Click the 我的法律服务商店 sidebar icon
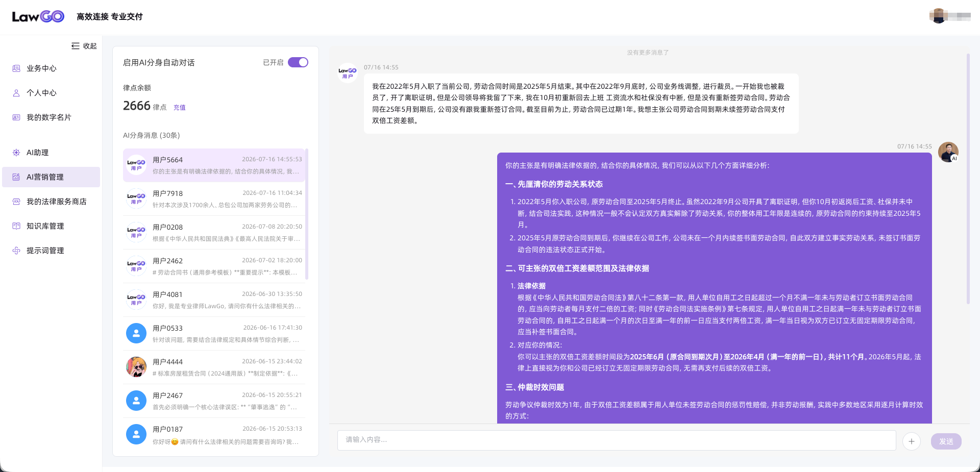Image resolution: width=980 pixels, height=472 pixels. [x=16, y=202]
